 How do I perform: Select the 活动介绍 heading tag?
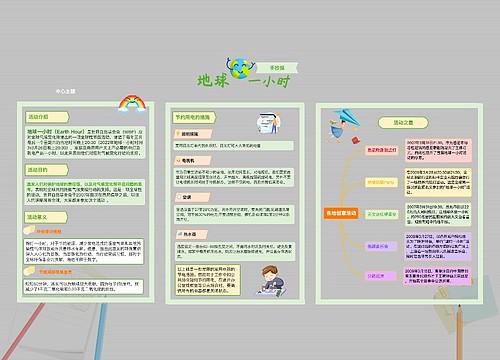[x=47, y=117]
